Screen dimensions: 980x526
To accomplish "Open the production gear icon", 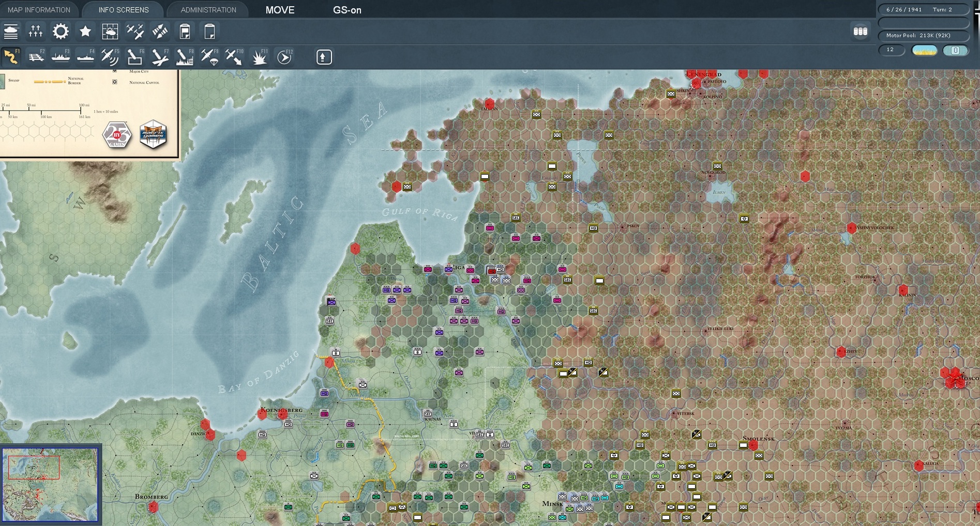I will [x=61, y=32].
